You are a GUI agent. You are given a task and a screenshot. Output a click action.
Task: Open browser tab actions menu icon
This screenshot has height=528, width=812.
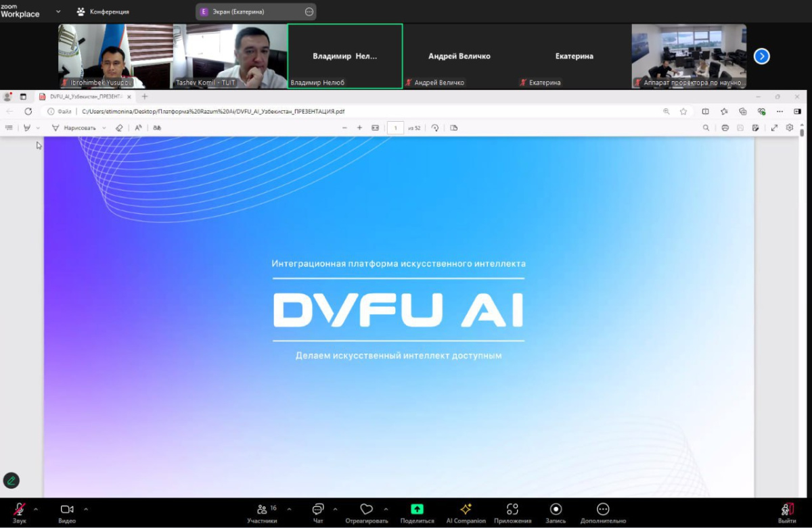tap(23, 97)
